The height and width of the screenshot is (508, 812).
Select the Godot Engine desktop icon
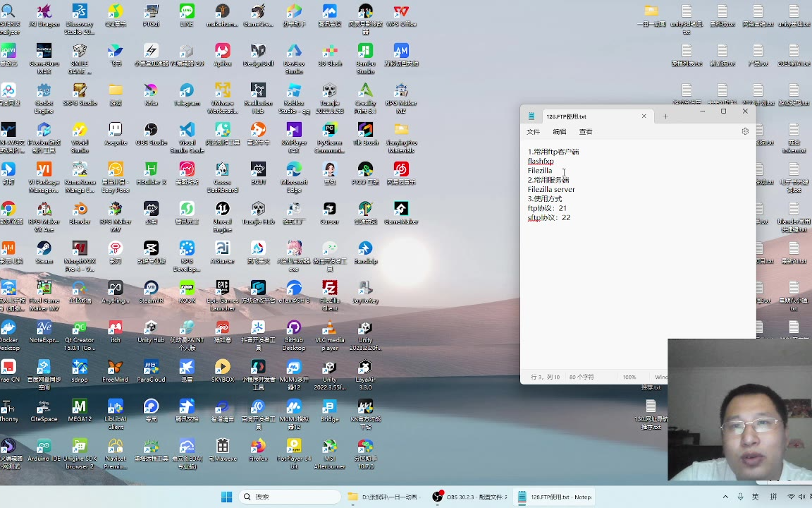click(x=44, y=98)
